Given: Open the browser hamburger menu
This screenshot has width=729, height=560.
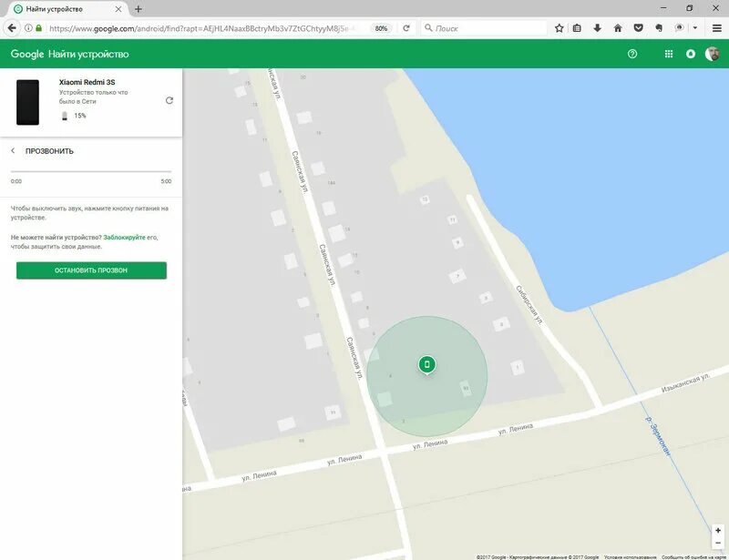Looking at the screenshot, I should coord(717,28).
